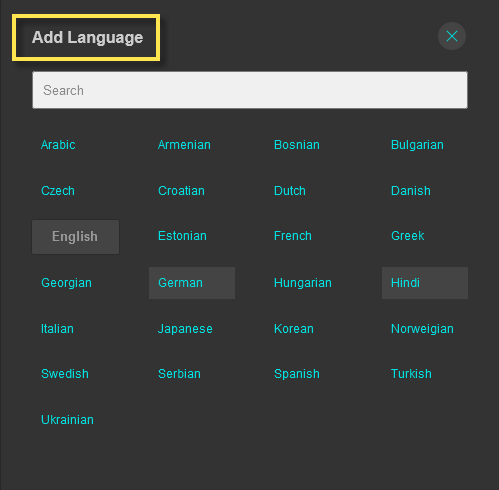Select Ukrainian language

pos(67,420)
